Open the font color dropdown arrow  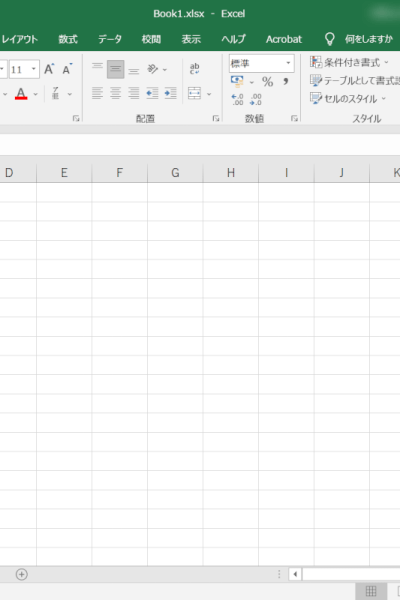click(36, 94)
